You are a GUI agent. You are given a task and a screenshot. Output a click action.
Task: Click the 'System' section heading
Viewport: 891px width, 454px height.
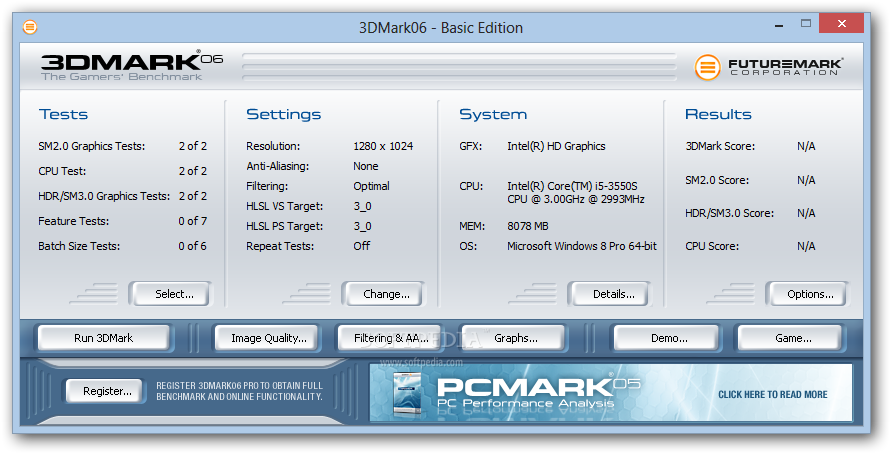pos(493,114)
